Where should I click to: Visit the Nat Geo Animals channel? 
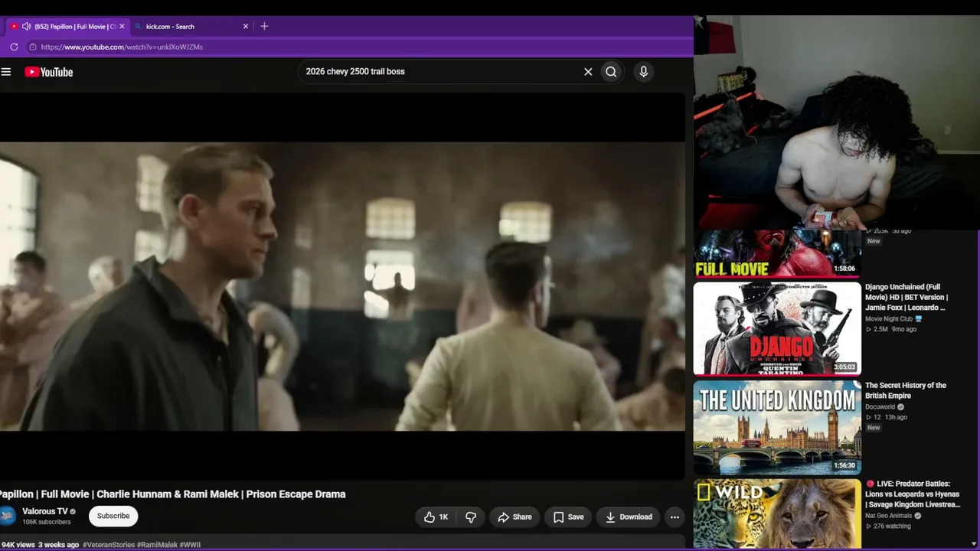pos(889,516)
